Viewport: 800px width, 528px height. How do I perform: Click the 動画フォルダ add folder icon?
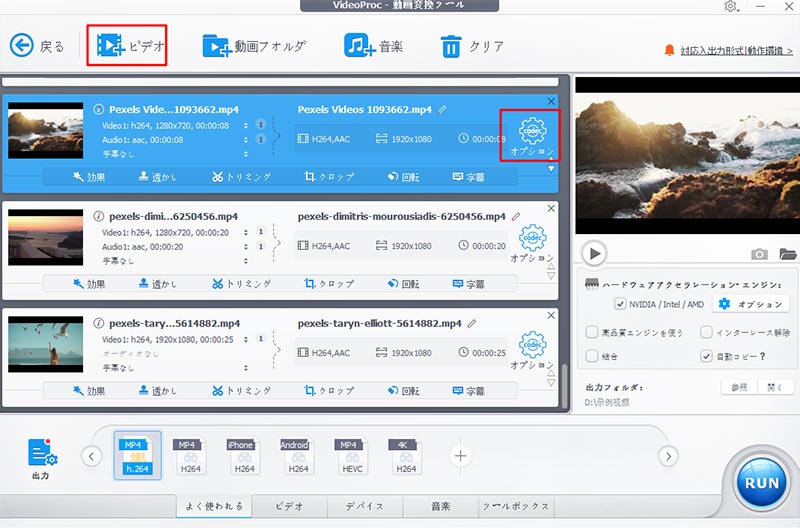tap(216, 45)
